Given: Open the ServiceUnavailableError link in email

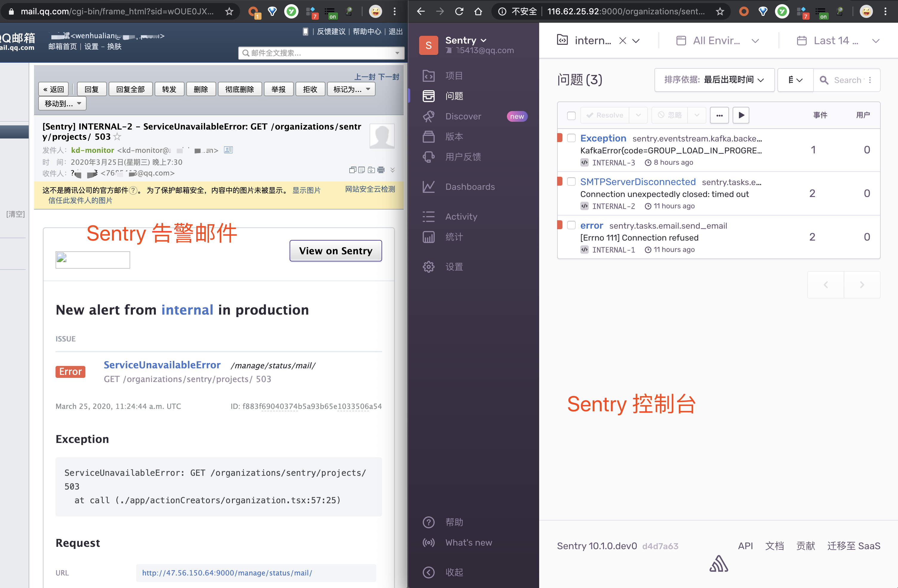Looking at the screenshot, I should pyautogui.click(x=162, y=365).
